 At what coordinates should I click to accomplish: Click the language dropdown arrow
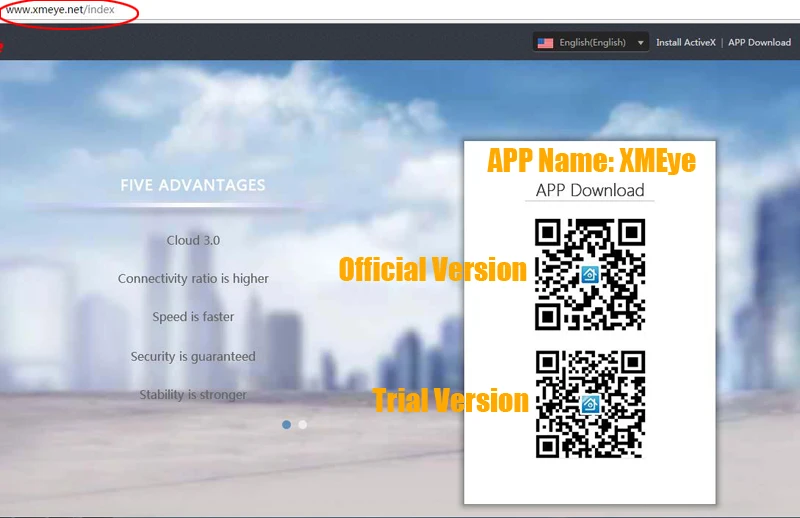coord(640,43)
